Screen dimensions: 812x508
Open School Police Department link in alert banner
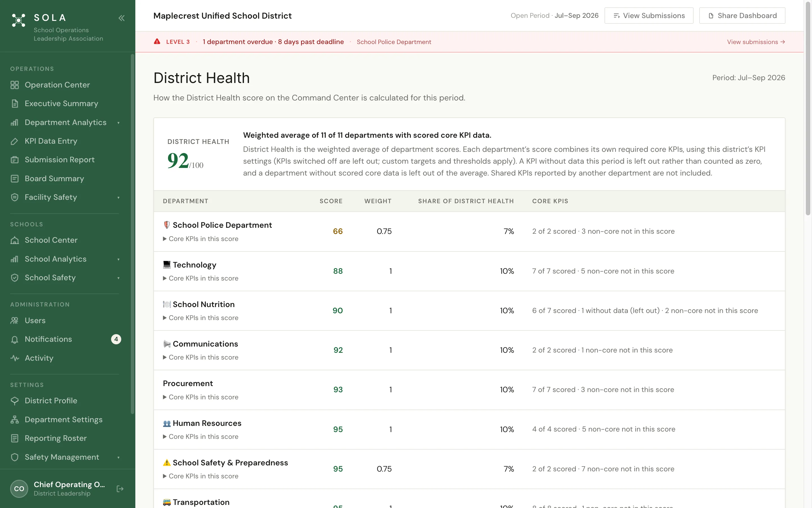click(394, 42)
